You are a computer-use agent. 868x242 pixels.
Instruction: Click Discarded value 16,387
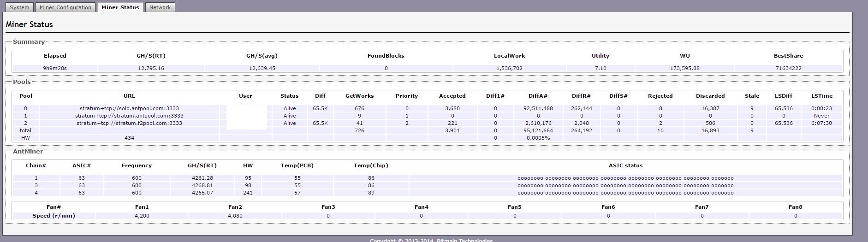coord(710,108)
